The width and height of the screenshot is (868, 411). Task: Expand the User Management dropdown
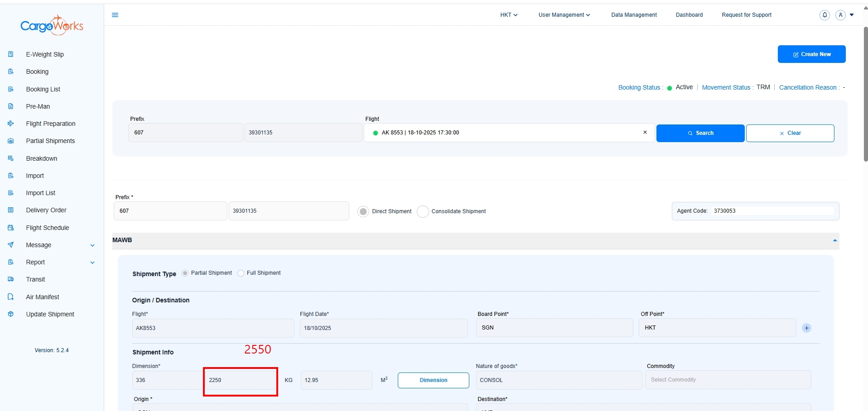(x=564, y=15)
